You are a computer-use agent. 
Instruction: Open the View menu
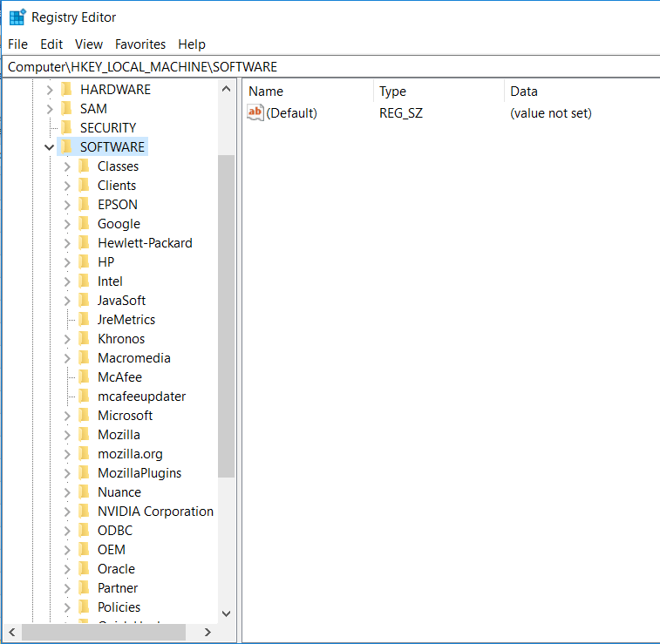point(89,44)
